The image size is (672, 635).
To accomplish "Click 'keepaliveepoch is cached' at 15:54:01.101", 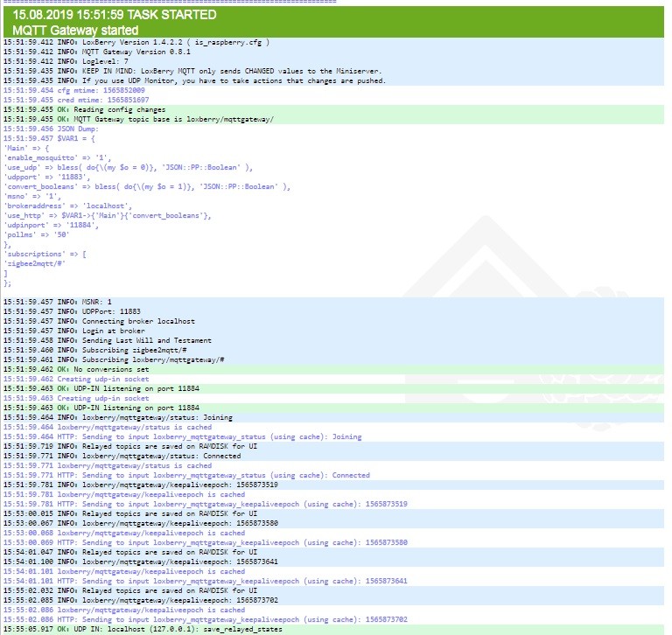I will [x=124, y=571].
